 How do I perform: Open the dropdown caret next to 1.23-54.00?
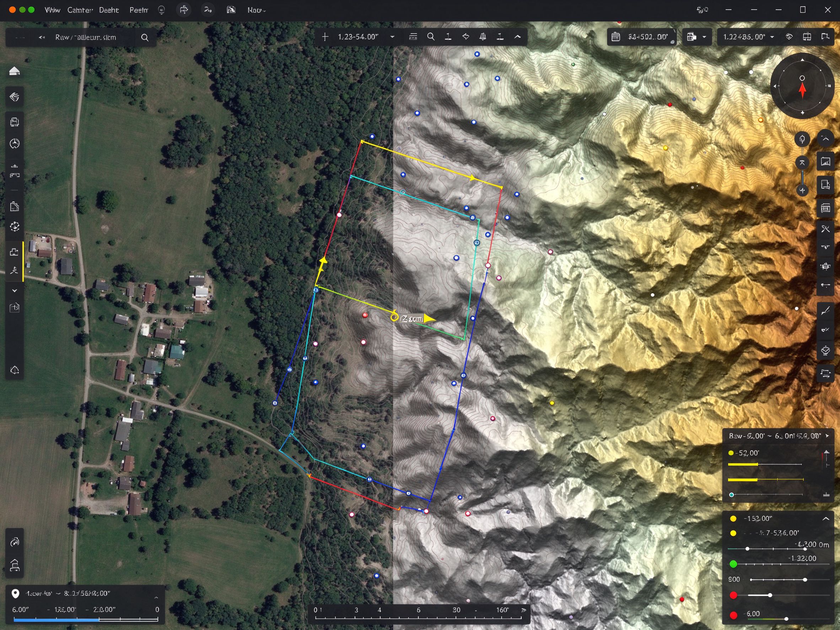pyautogui.click(x=392, y=37)
